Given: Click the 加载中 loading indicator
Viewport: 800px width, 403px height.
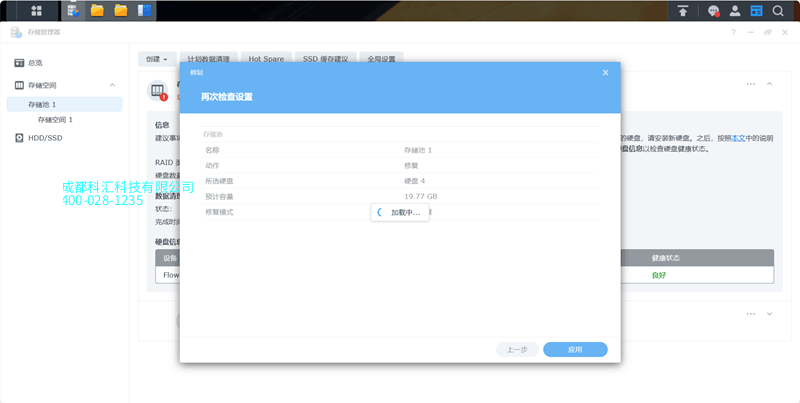Looking at the screenshot, I should (x=400, y=212).
